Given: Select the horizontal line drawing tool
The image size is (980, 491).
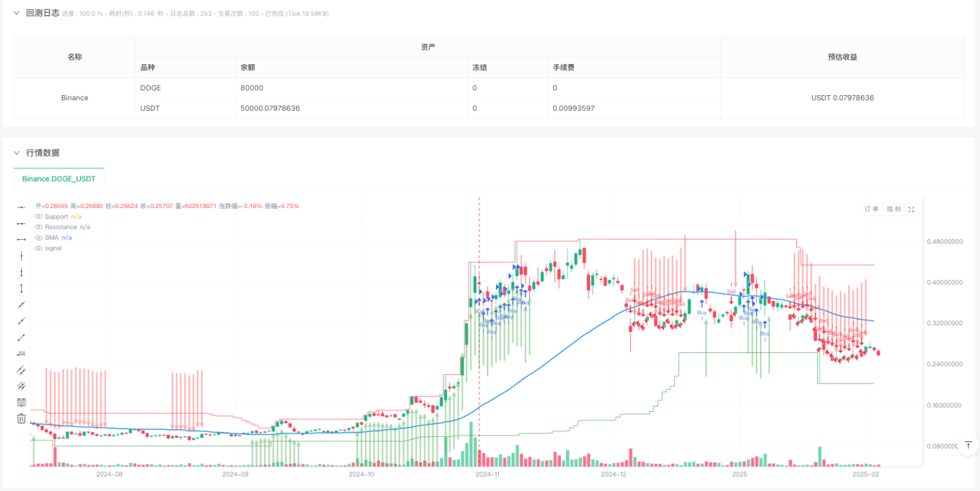Looking at the screenshot, I should click(x=21, y=207).
